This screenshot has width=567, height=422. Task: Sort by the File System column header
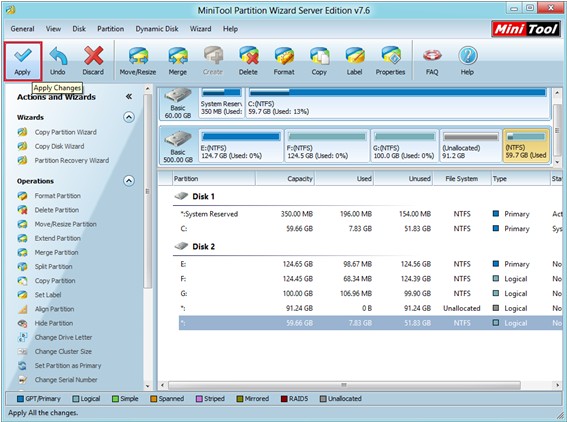[x=461, y=178]
